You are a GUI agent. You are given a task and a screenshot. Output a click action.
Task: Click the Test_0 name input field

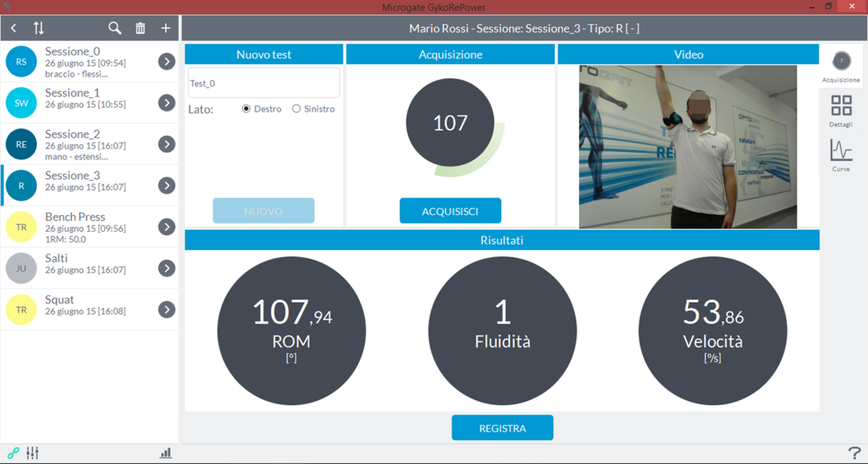pyautogui.click(x=263, y=83)
